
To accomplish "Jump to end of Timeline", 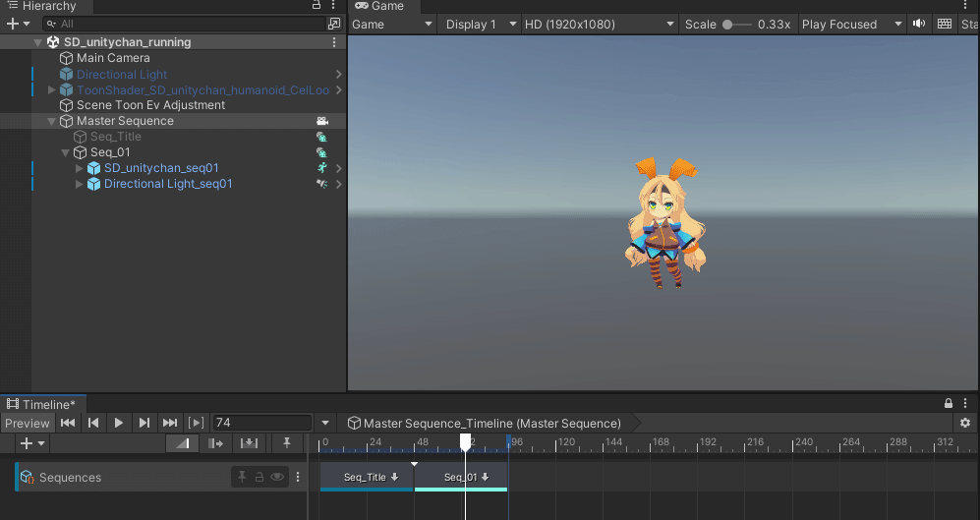I will click(x=169, y=423).
